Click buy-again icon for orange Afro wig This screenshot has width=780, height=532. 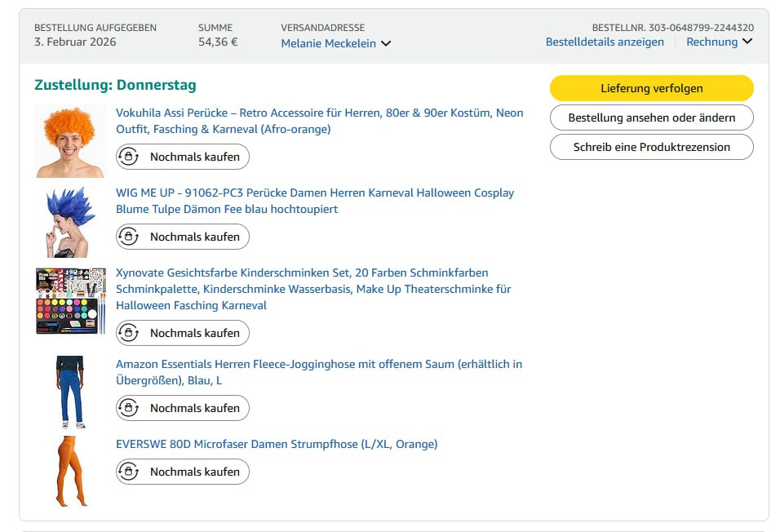click(129, 157)
